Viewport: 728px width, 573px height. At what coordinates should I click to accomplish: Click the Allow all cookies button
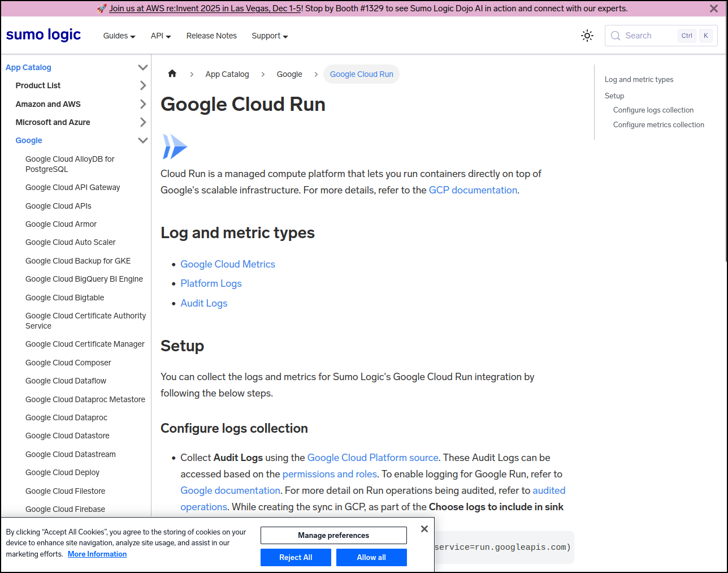click(x=371, y=557)
